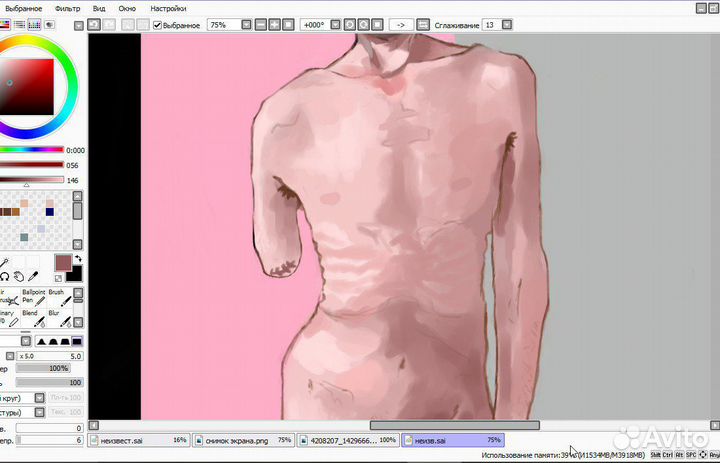
Task: Open the 75% zoom level dropdown
Action: [245, 24]
